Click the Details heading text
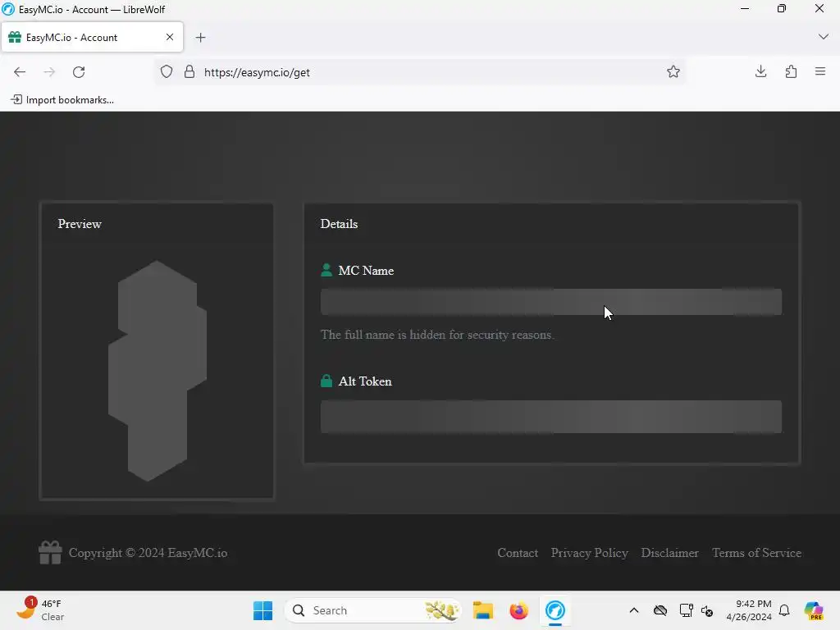 tap(339, 224)
